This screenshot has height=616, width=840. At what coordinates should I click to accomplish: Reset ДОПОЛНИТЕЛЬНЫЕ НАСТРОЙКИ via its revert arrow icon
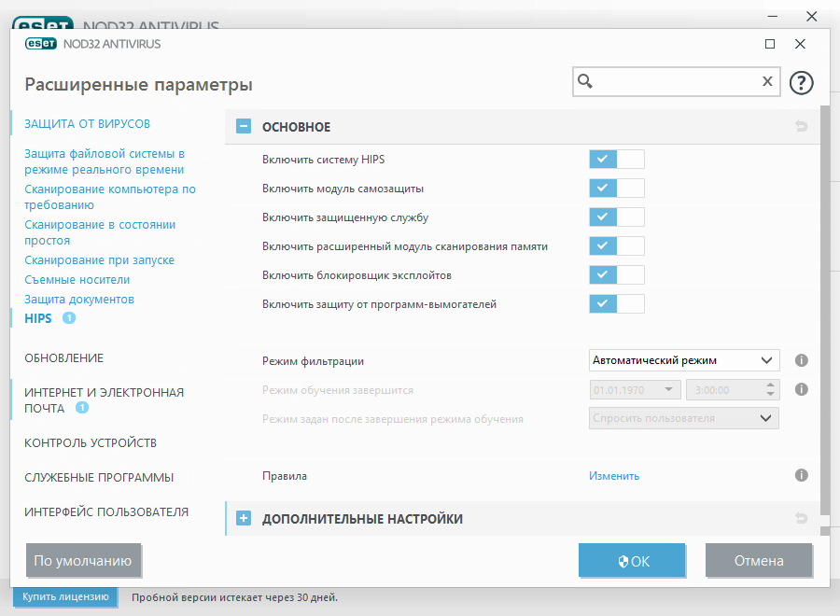(801, 518)
